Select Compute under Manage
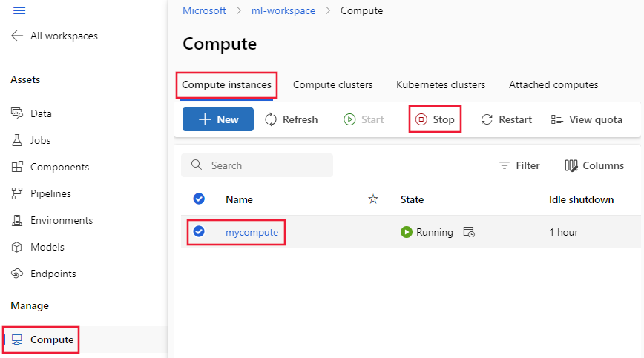 [51, 339]
